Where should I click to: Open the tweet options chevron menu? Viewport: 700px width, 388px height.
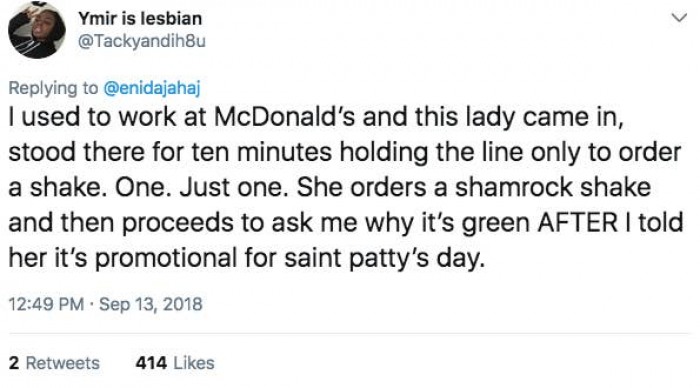679,18
